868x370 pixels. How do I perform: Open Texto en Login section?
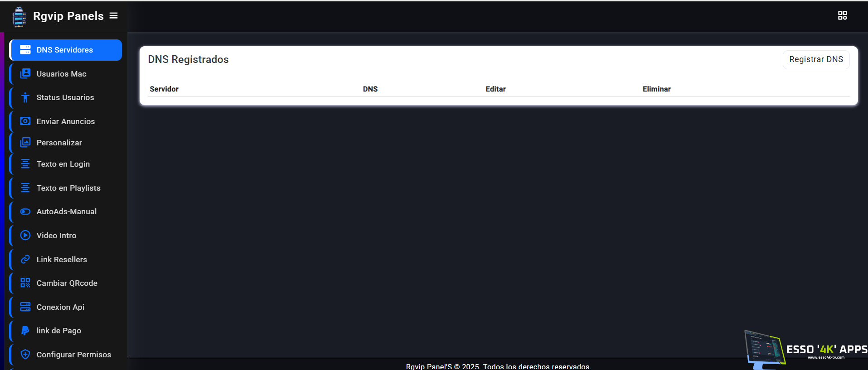pos(63,164)
